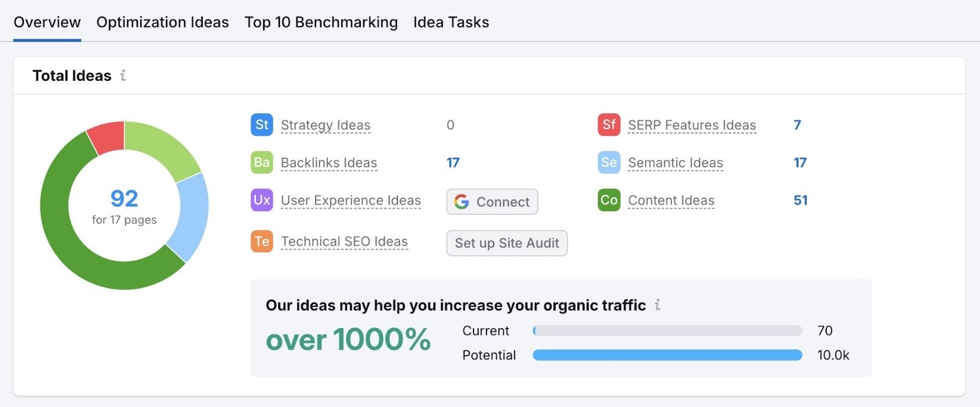Click the Potential traffic progress bar

click(x=667, y=356)
